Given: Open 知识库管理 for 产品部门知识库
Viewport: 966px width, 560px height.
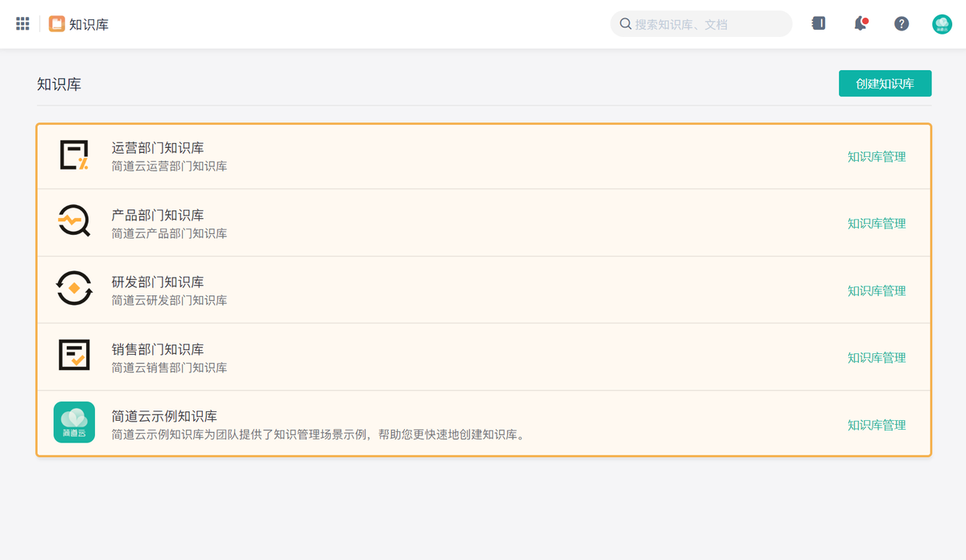Looking at the screenshot, I should [877, 224].
